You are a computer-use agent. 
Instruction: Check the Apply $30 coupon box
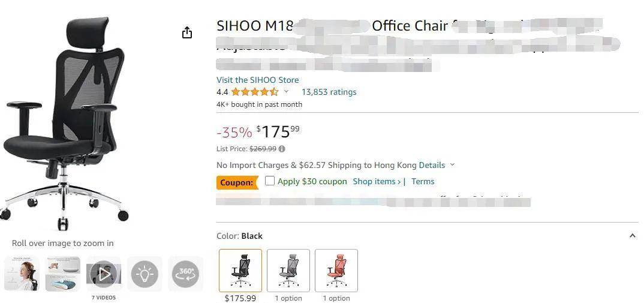pos(269,181)
